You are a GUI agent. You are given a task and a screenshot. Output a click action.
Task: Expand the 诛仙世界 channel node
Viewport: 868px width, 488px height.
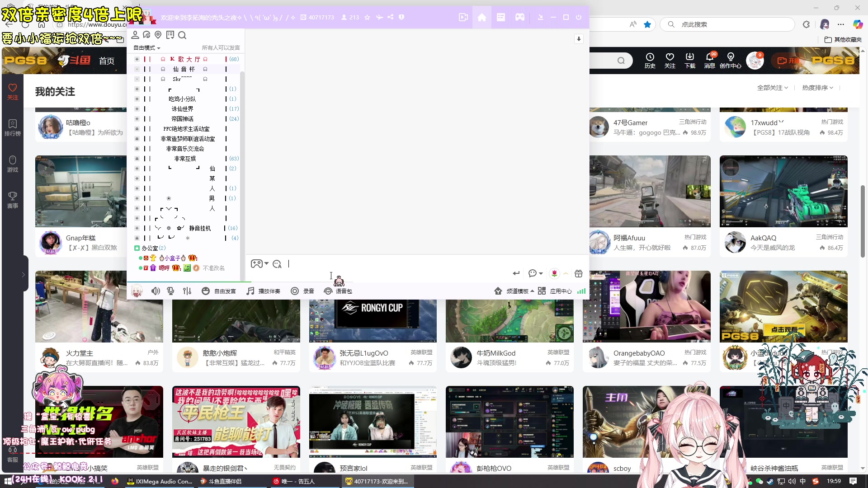tap(137, 109)
